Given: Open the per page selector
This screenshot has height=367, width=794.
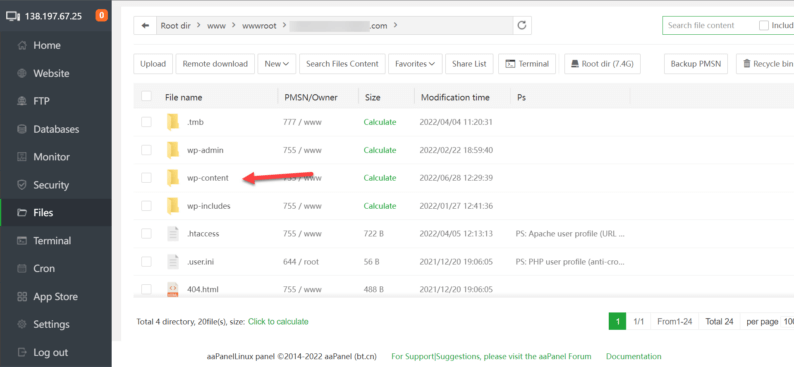Looking at the screenshot, I should coord(787,321).
